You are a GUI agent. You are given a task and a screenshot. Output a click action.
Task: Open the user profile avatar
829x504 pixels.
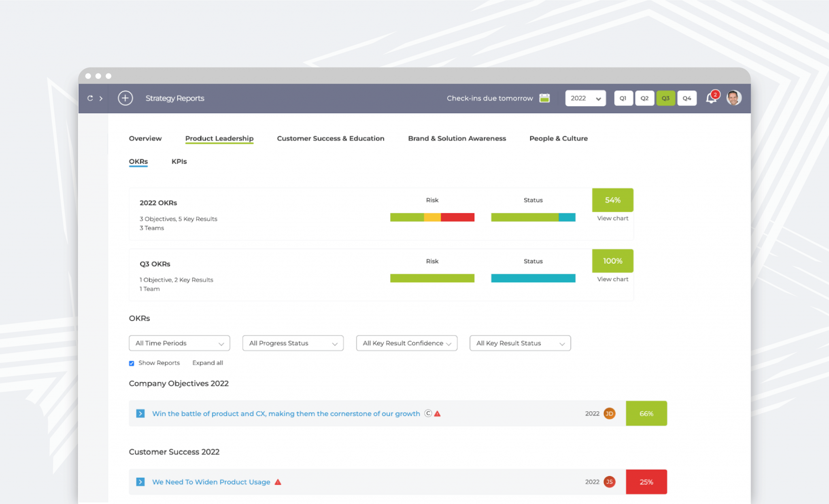click(733, 98)
